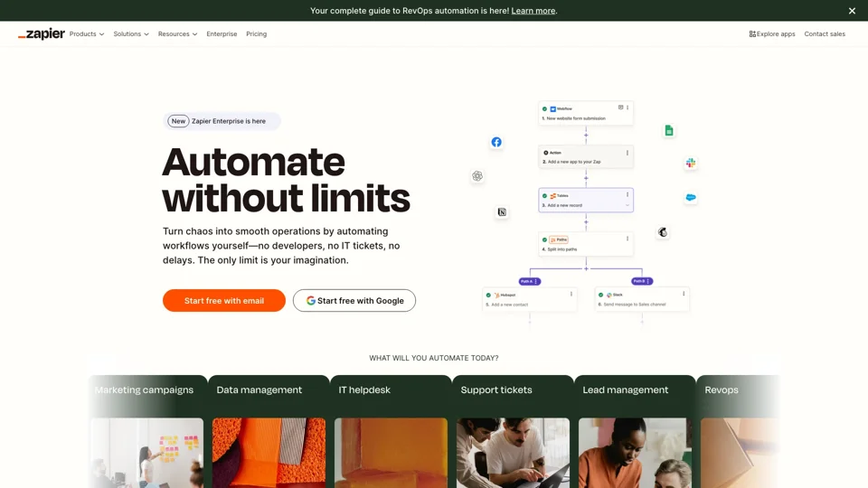Select the Marketing campaigns tab
This screenshot has height=488, width=868.
tap(144, 389)
